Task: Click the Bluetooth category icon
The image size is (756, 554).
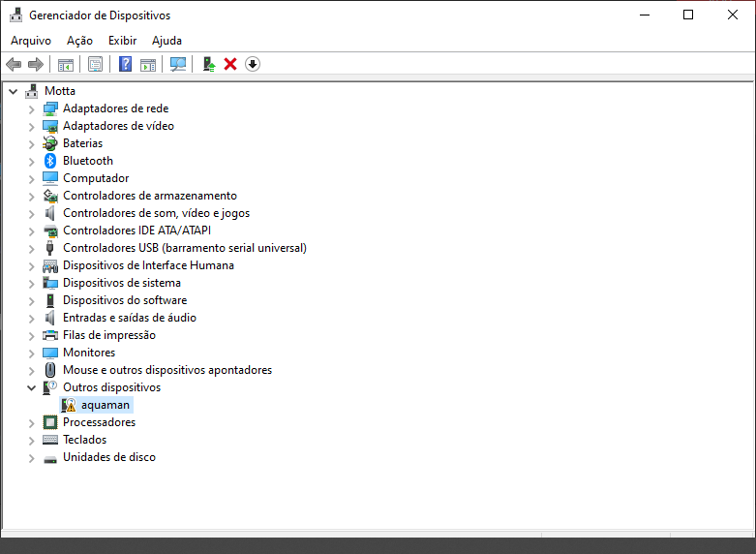Action: coord(50,161)
